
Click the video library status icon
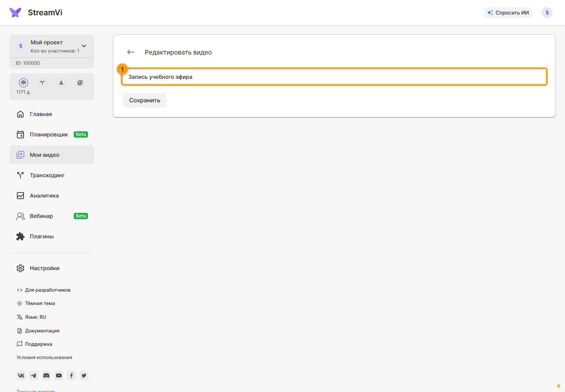coord(80,83)
